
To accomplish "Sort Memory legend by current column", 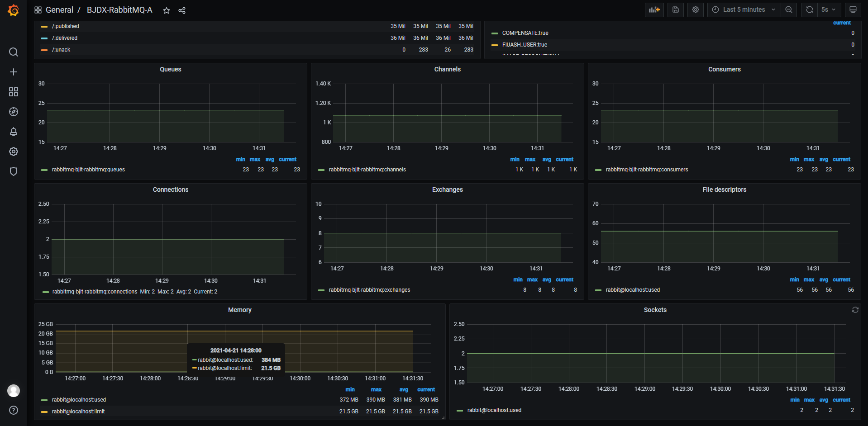I will [426, 389].
